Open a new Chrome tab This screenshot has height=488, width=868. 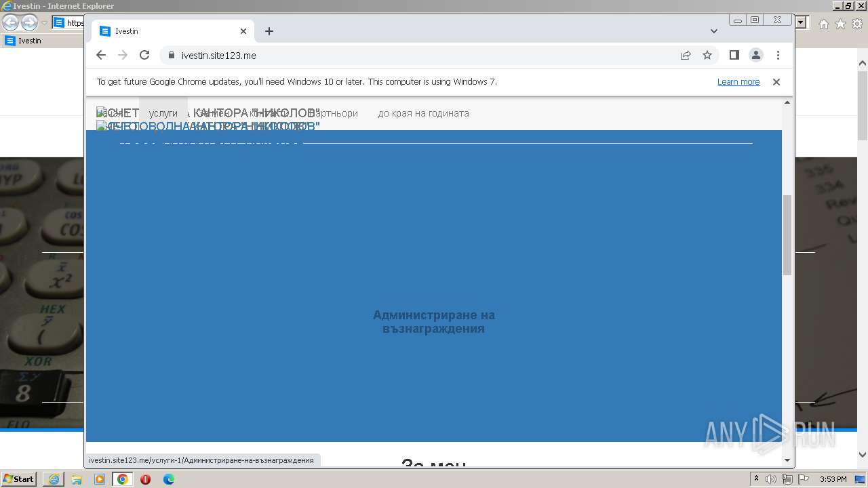269,31
